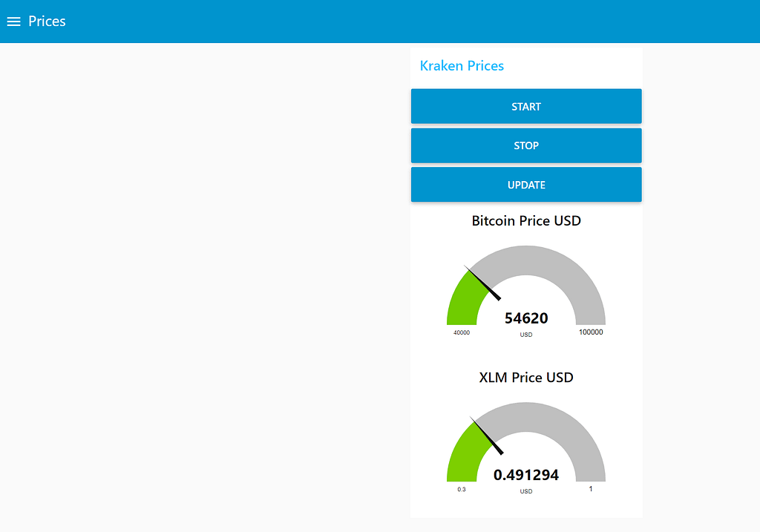Viewport: 760px width, 532px height.
Task: Click the Bitcoin gauge minimum label 40000
Action: click(462, 332)
